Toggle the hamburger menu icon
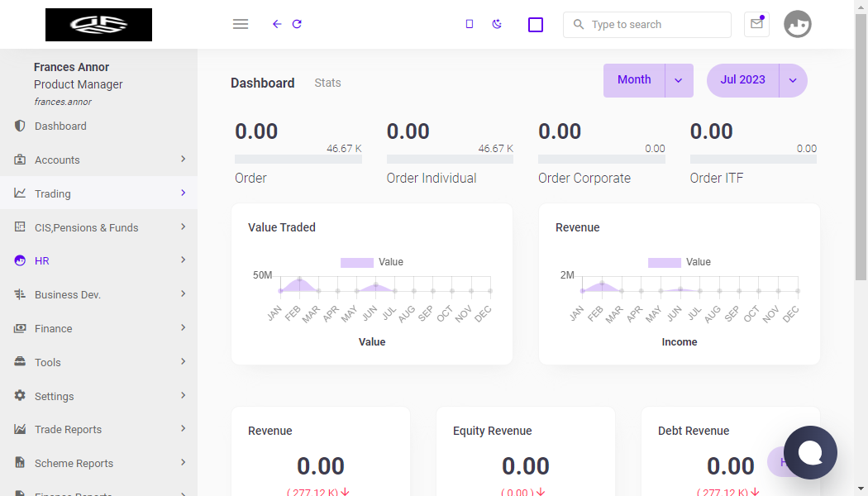The height and width of the screenshot is (496, 868). pyautogui.click(x=241, y=24)
